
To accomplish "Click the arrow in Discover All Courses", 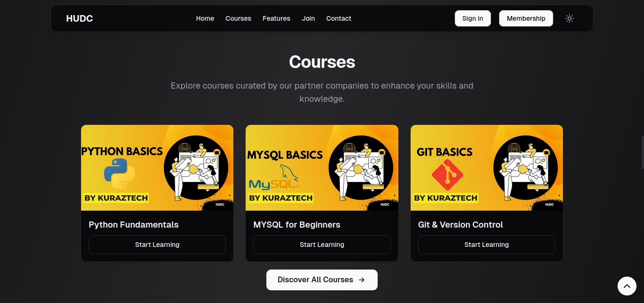I will click(x=362, y=280).
